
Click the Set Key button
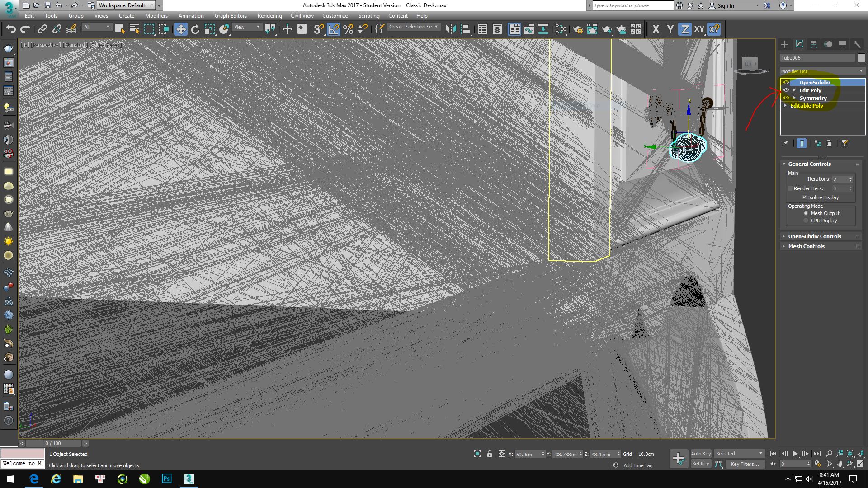click(700, 464)
